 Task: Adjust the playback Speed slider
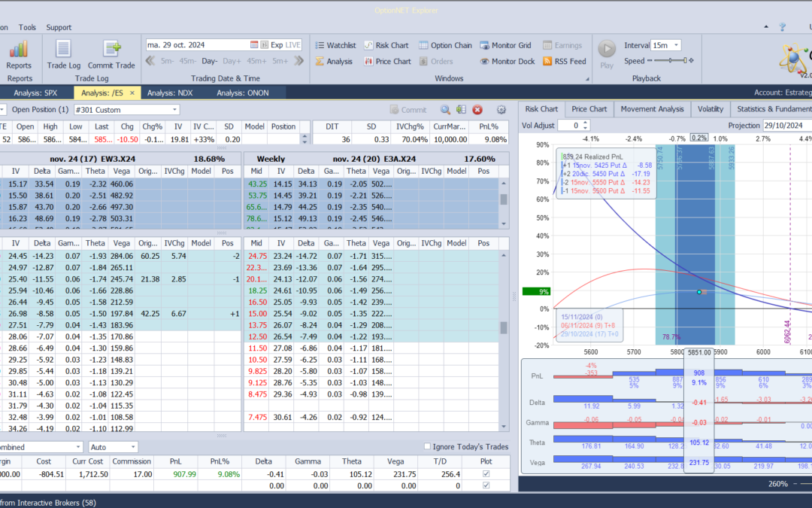click(x=669, y=61)
